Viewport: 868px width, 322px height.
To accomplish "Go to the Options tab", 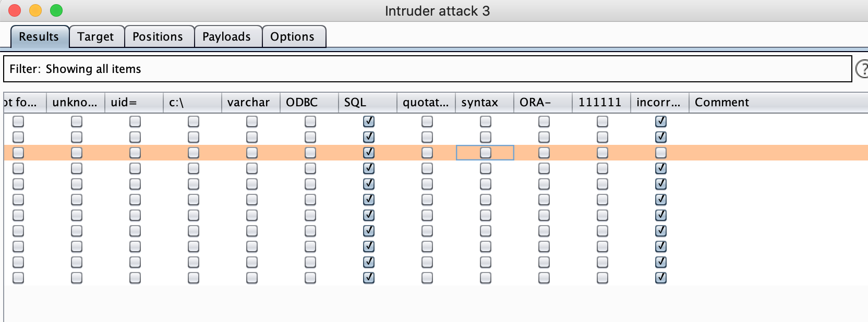I will [293, 36].
